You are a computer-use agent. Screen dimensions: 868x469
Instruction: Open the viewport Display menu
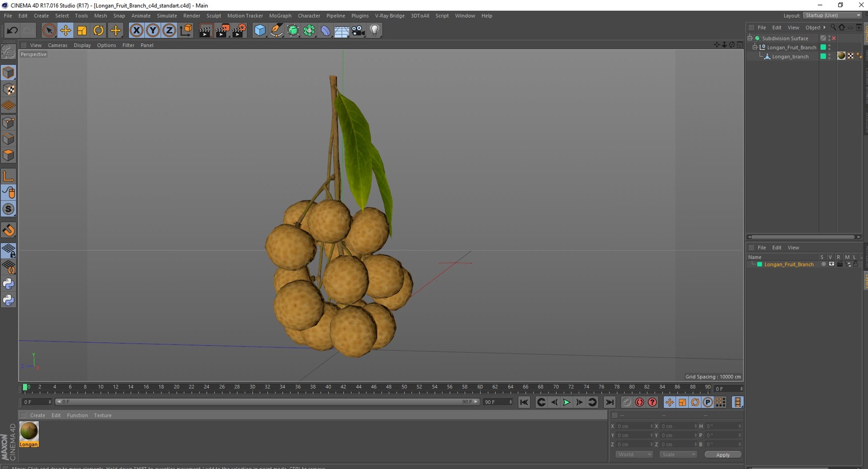tap(82, 45)
